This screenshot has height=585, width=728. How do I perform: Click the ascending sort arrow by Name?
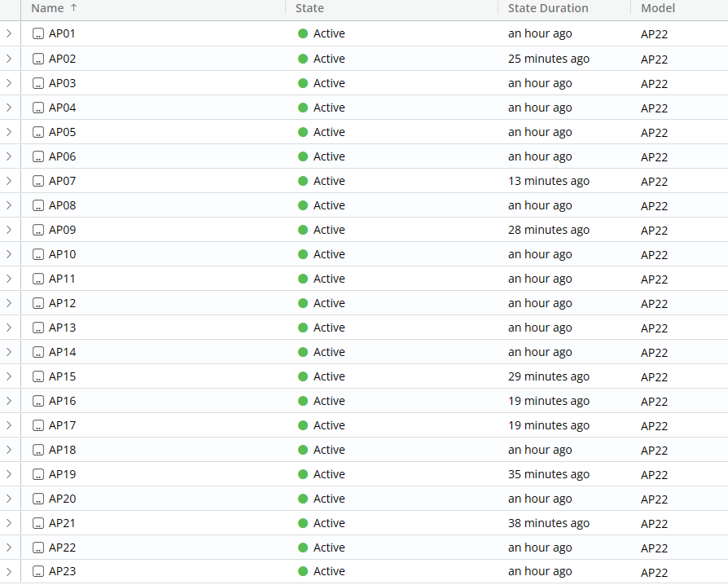click(x=73, y=8)
